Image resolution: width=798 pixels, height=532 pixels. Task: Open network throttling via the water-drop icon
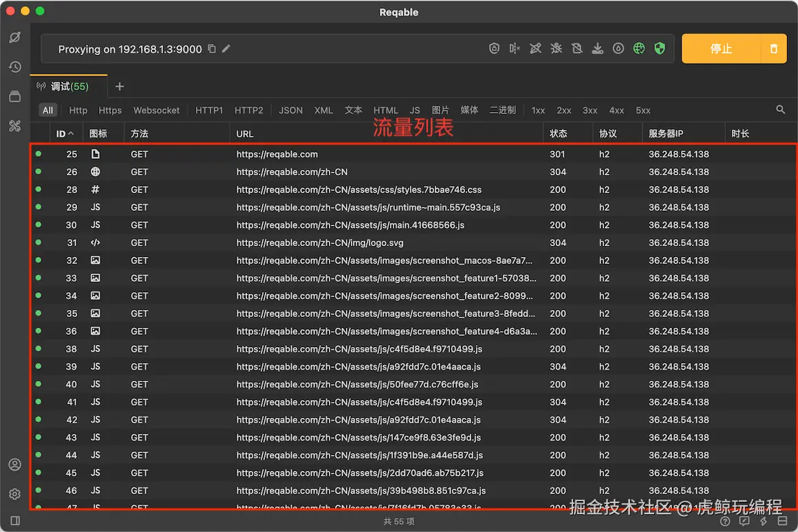pyautogui.click(x=618, y=48)
